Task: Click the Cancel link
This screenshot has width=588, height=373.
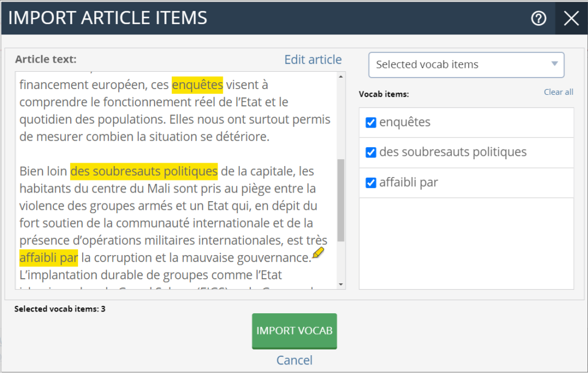Action: 294,360
